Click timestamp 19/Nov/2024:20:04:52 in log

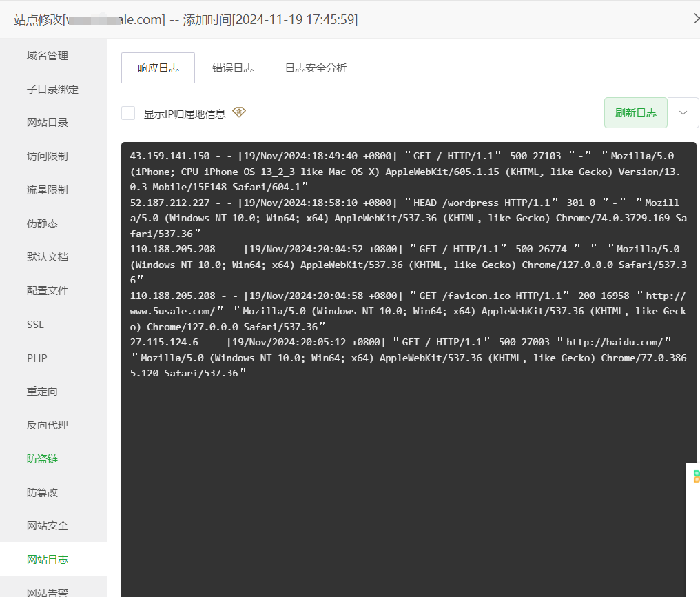pos(306,249)
